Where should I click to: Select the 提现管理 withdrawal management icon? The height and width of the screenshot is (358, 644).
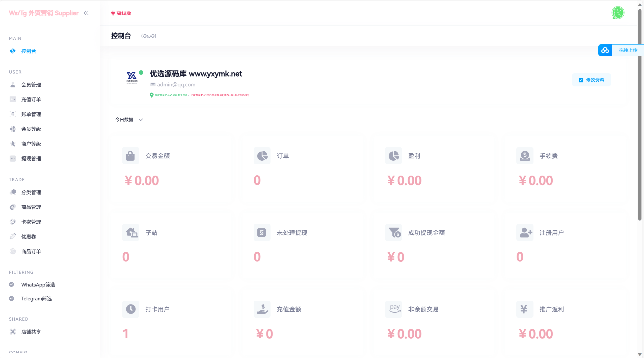(x=13, y=158)
